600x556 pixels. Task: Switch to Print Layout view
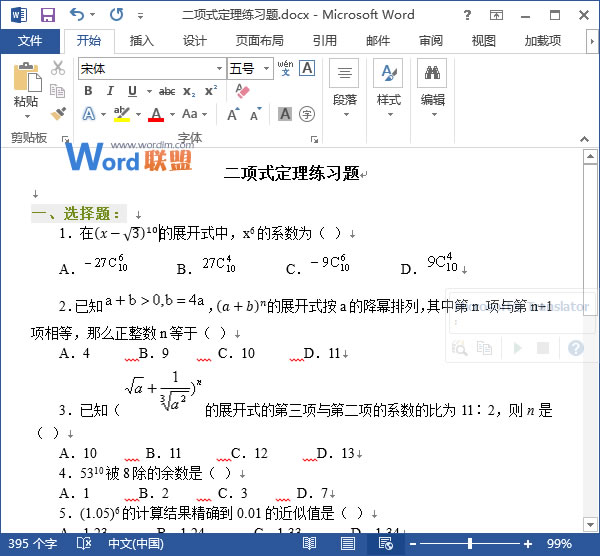pos(347,543)
